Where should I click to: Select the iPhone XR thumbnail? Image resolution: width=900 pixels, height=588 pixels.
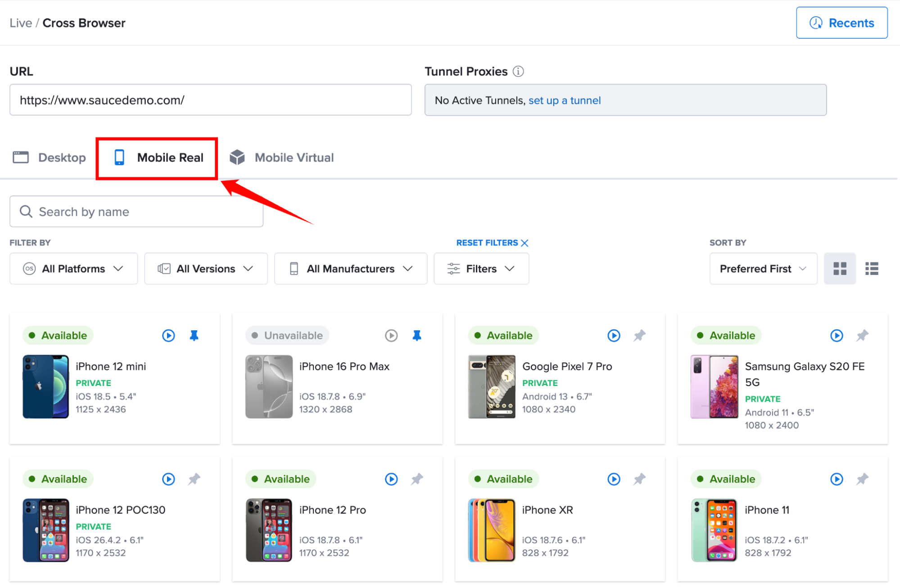(491, 530)
